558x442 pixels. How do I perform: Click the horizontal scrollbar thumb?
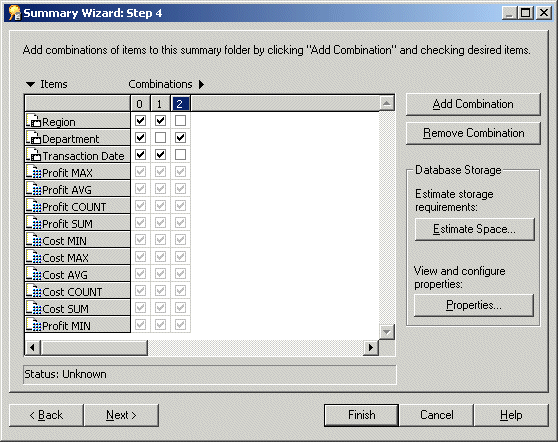point(94,347)
